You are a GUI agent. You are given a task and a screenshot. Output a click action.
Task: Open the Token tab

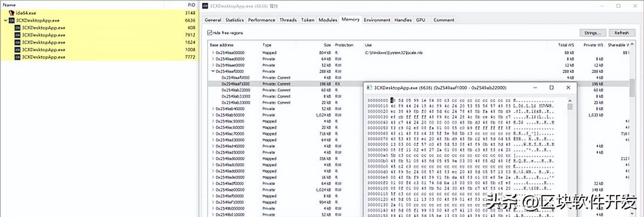[x=308, y=20]
